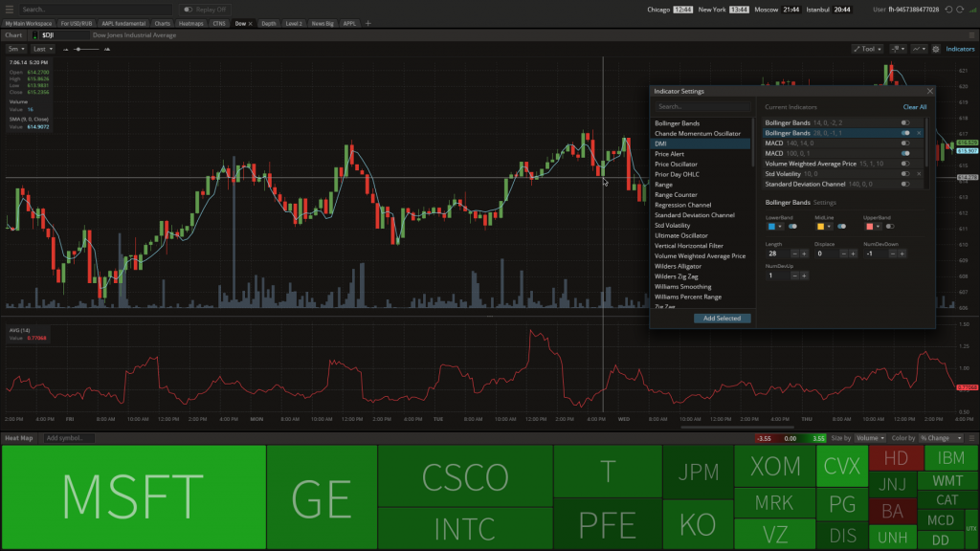980x551 pixels.
Task: Click the Clear All link
Action: click(914, 106)
